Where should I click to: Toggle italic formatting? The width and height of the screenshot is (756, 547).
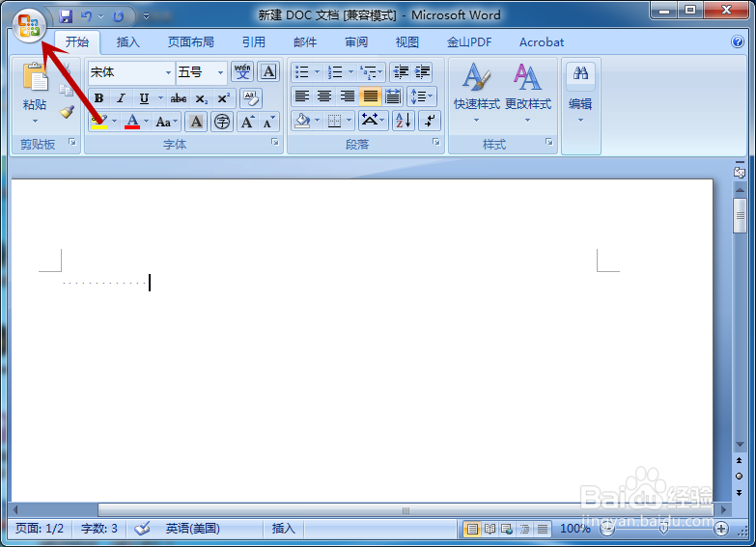(121, 98)
